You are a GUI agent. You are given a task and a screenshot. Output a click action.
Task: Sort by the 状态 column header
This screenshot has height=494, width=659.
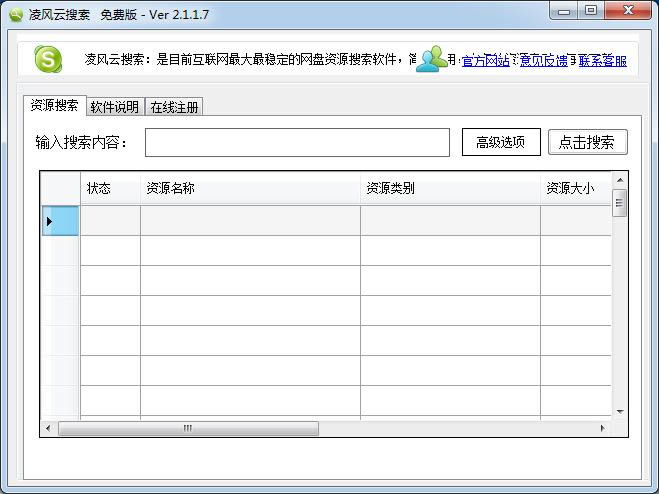click(x=110, y=188)
